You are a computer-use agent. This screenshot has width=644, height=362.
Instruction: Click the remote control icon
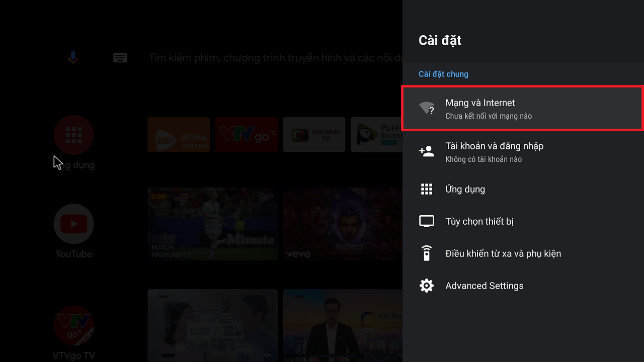click(427, 253)
